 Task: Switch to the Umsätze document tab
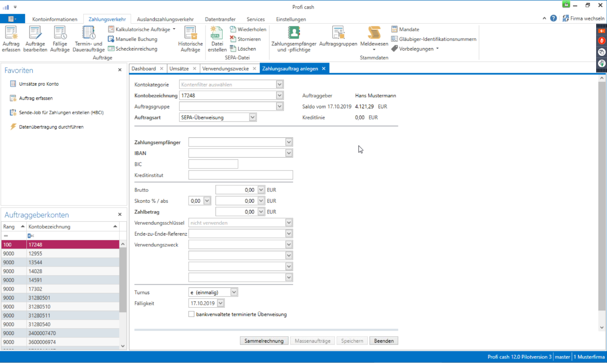tap(179, 68)
